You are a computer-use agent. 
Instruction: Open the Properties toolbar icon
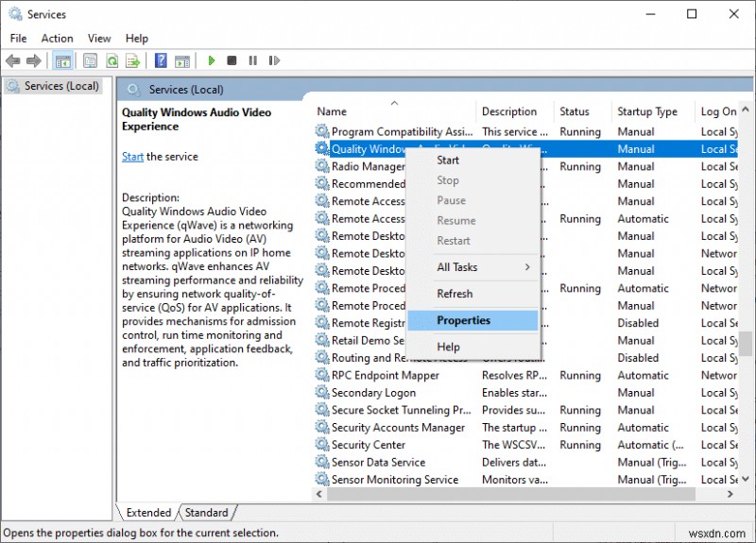(90, 60)
